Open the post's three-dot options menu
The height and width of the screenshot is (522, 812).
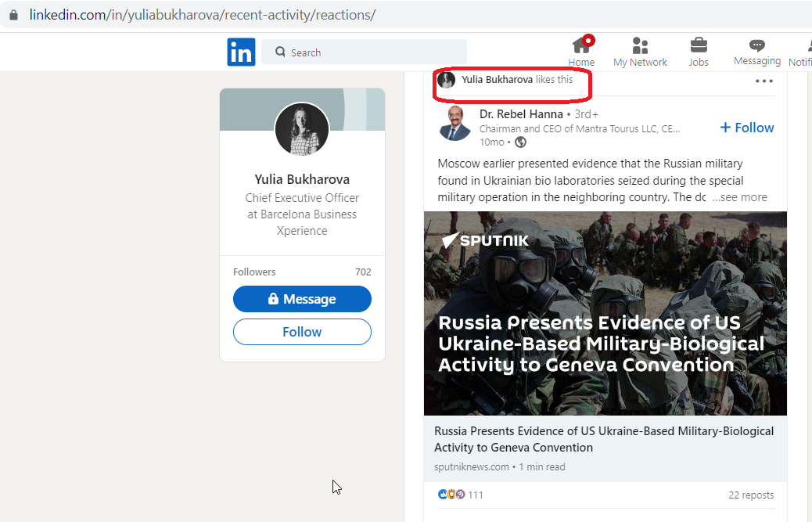click(x=763, y=81)
